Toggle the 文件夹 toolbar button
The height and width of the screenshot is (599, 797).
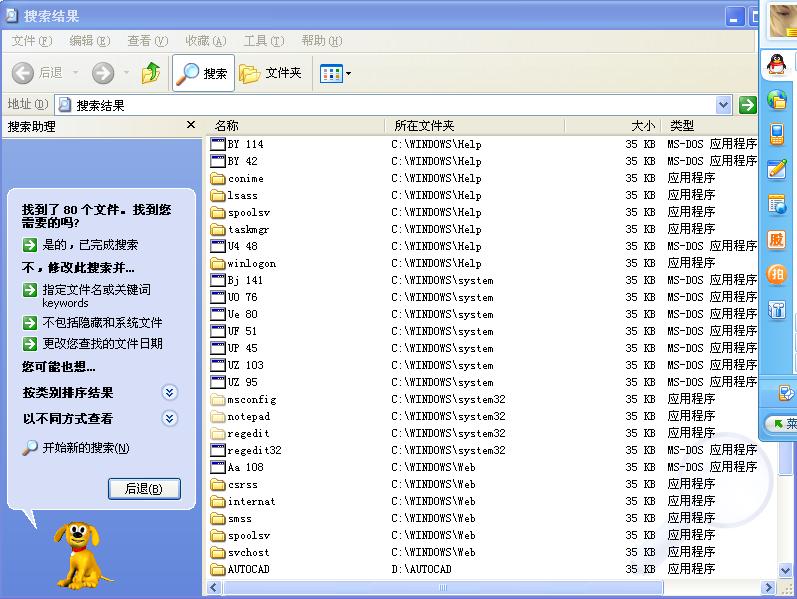271,73
